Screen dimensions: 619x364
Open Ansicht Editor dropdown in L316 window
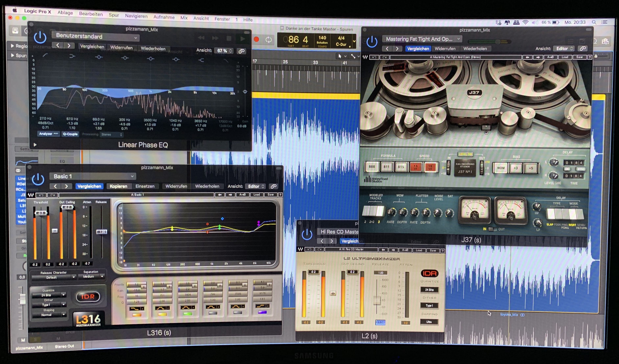pos(256,186)
